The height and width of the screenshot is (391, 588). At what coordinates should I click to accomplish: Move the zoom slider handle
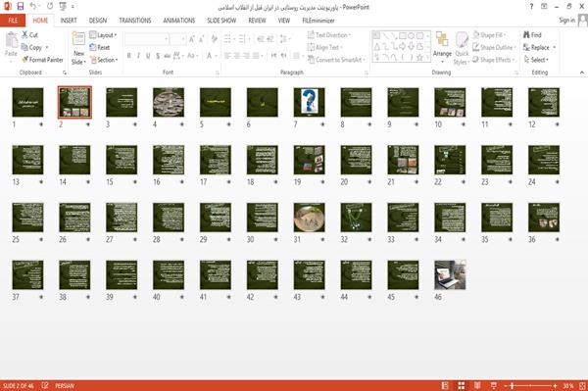click(x=512, y=386)
